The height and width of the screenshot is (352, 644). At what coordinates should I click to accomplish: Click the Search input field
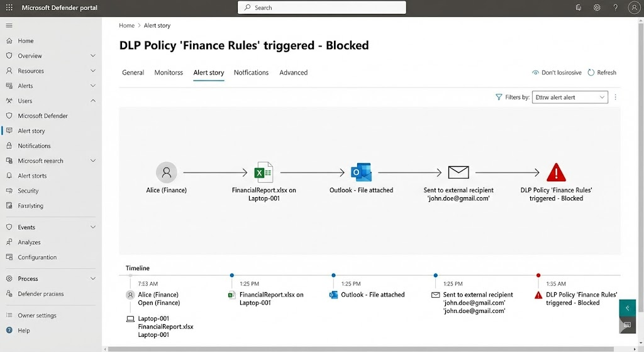[x=322, y=8]
